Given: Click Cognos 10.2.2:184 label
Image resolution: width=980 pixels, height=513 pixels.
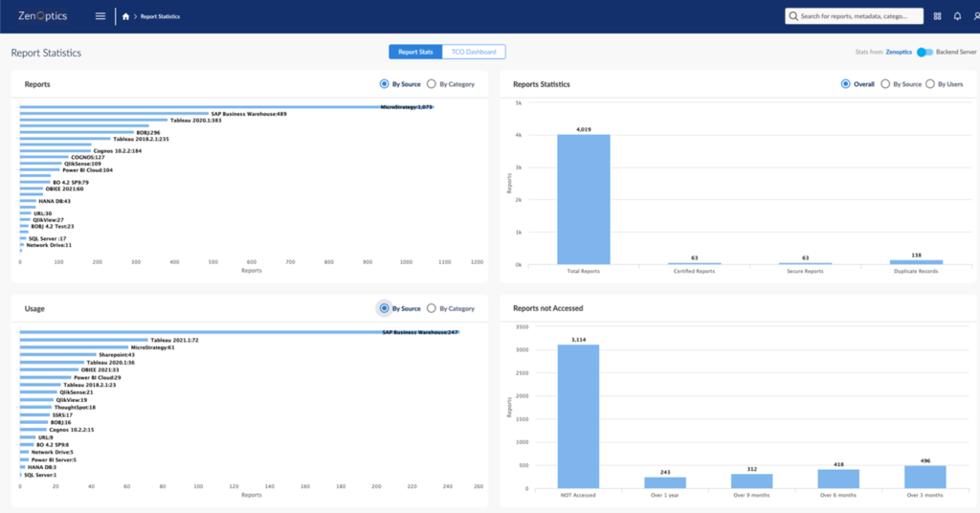Looking at the screenshot, I should pyautogui.click(x=118, y=150).
